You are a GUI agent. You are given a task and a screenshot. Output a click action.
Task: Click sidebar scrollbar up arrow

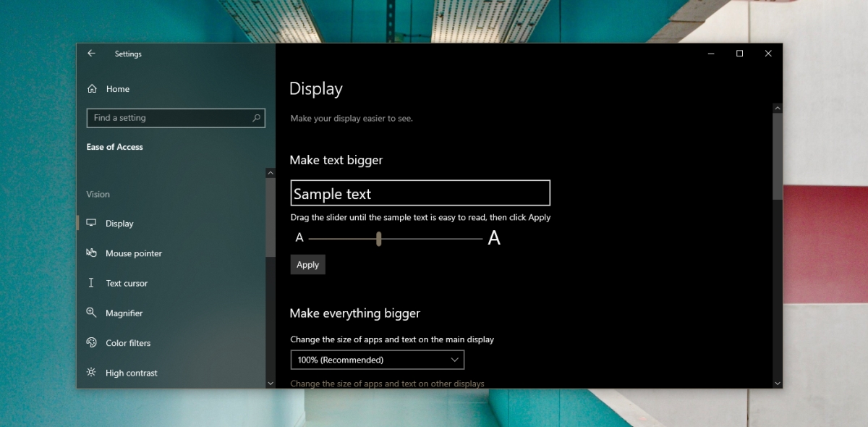tap(271, 173)
